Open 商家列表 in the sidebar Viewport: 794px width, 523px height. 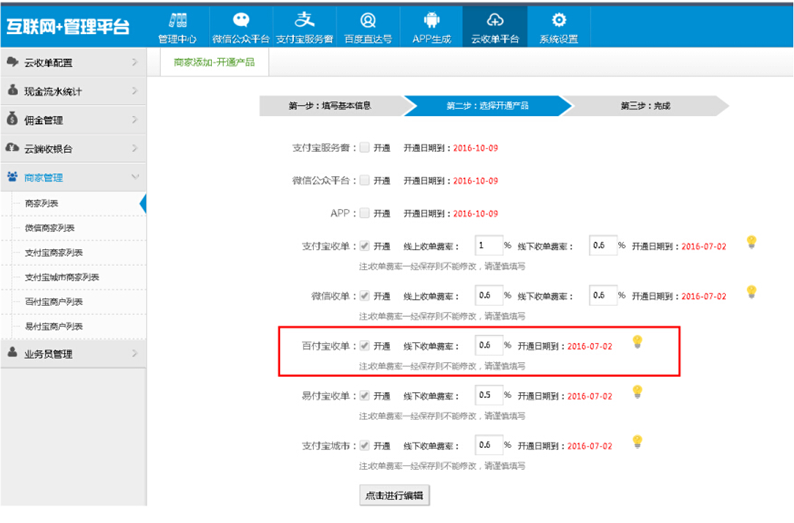click(42, 204)
